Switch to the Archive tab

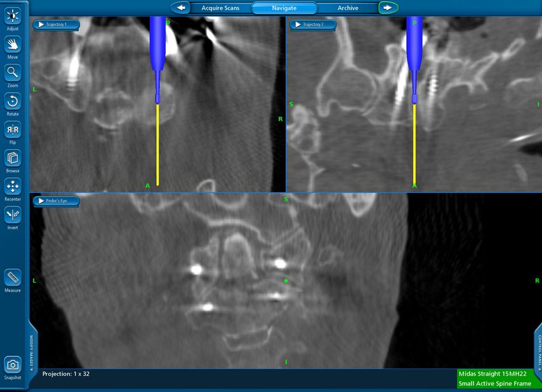347,8
